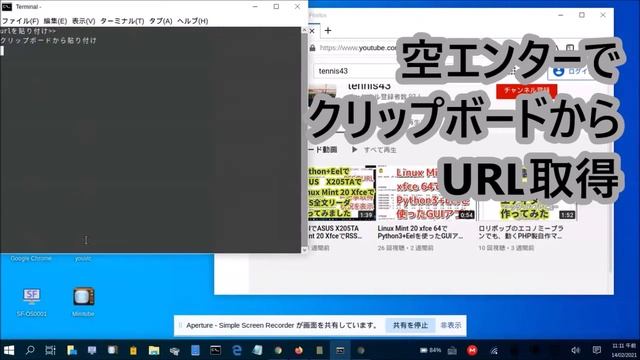Select the youtc desktop shortcut
This screenshot has width=640, height=360.
pos(83,258)
